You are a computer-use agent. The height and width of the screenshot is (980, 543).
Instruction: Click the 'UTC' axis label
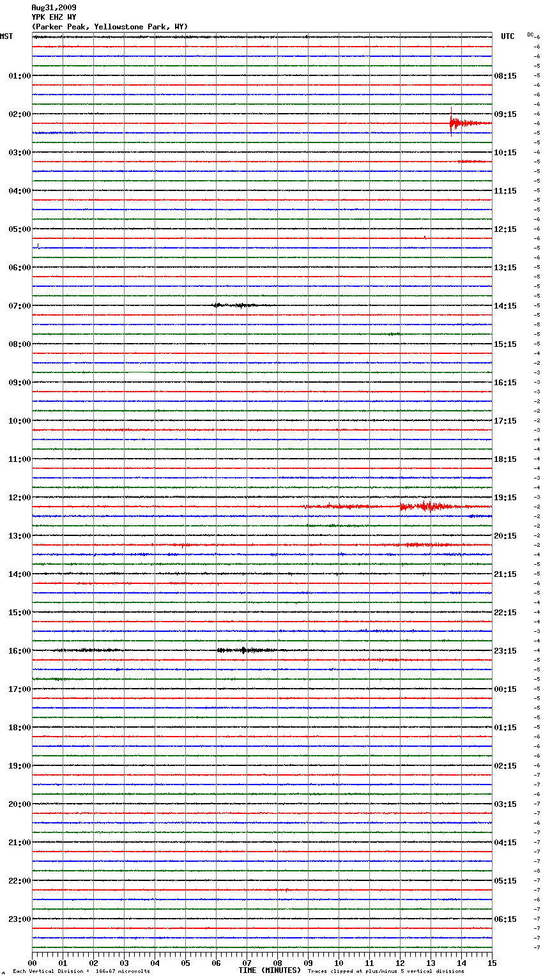pyautogui.click(x=508, y=36)
